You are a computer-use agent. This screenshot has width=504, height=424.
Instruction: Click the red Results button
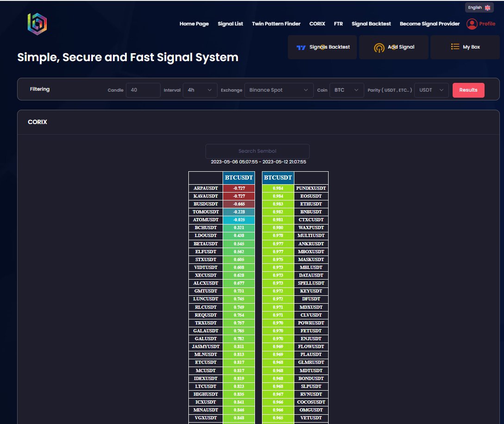[468, 90]
